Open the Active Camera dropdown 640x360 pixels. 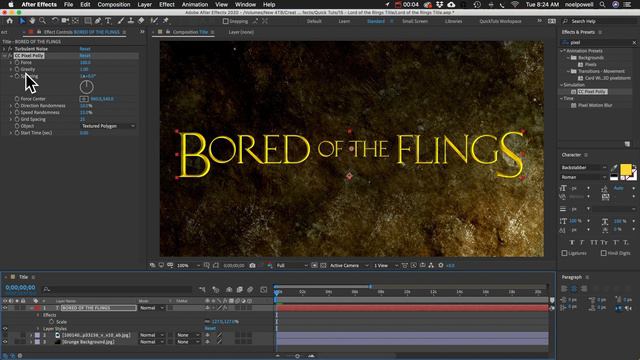tap(349, 265)
